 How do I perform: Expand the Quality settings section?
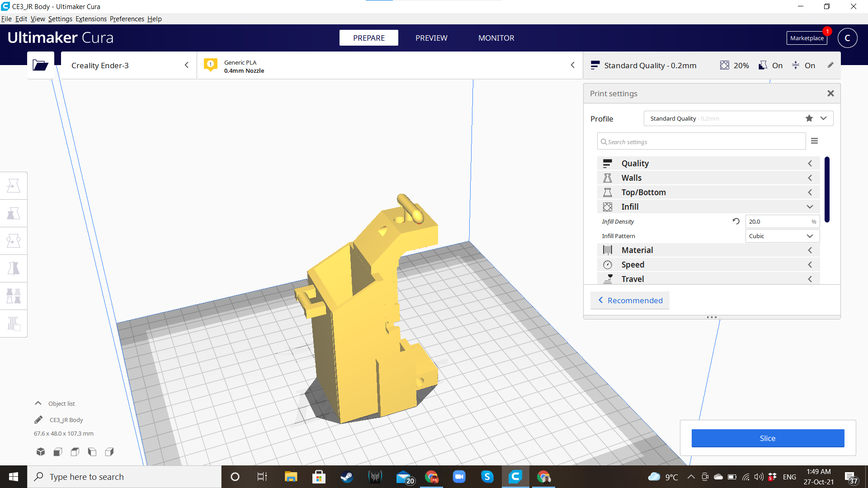pos(708,163)
